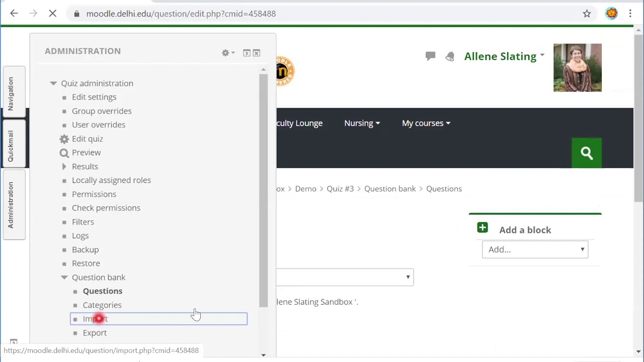Click the green search magnifier button
This screenshot has height=362, width=644.
pos(587,153)
